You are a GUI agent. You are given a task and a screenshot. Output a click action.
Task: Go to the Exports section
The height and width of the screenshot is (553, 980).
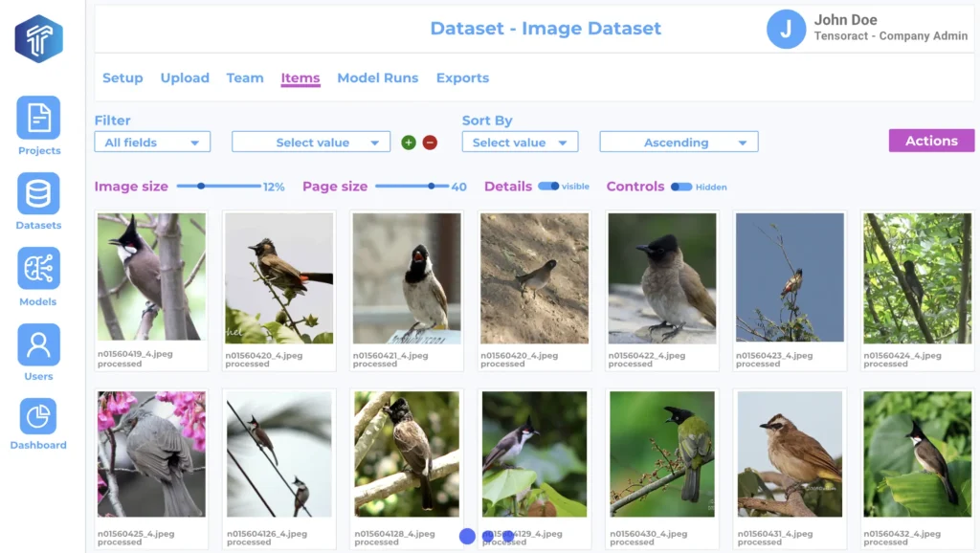pos(462,77)
